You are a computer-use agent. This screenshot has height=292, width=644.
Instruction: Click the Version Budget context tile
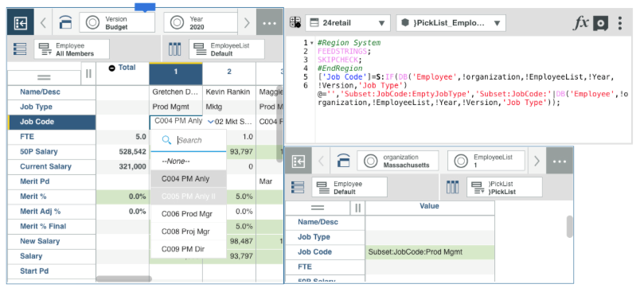click(117, 23)
